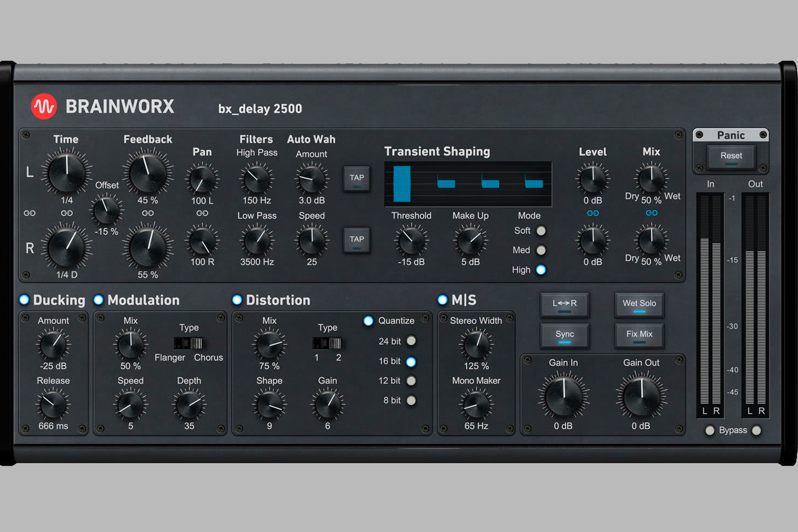Toggle the Distortion section power LED
This screenshot has height=532, width=798.
point(237,300)
